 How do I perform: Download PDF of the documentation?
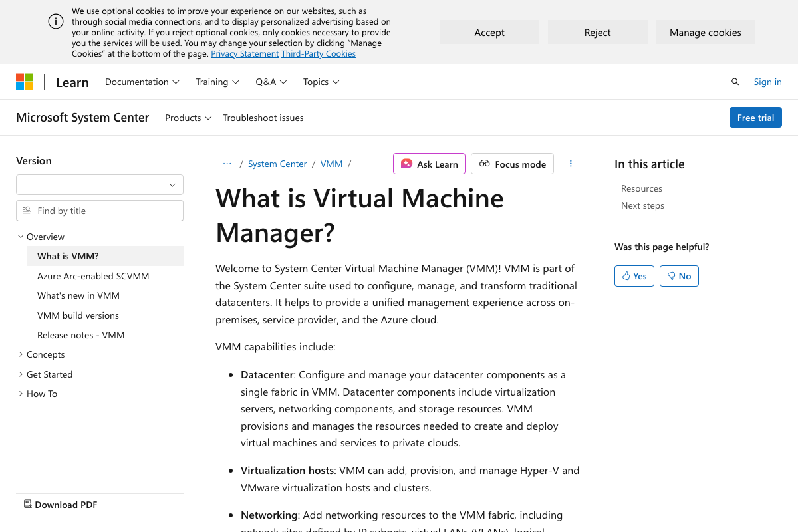coord(61,505)
